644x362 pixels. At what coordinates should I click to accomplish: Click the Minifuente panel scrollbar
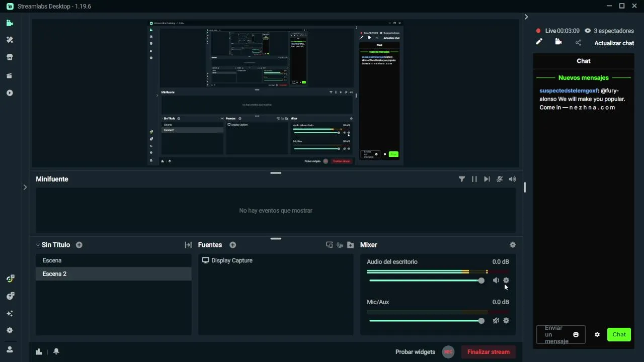click(x=525, y=188)
